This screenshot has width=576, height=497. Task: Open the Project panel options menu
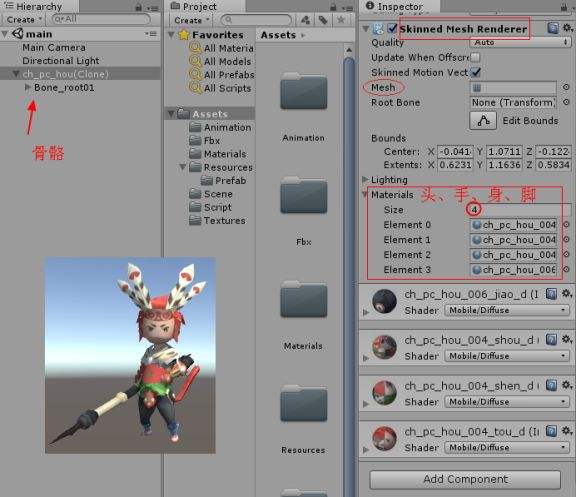pyautogui.click(x=347, y=8)
